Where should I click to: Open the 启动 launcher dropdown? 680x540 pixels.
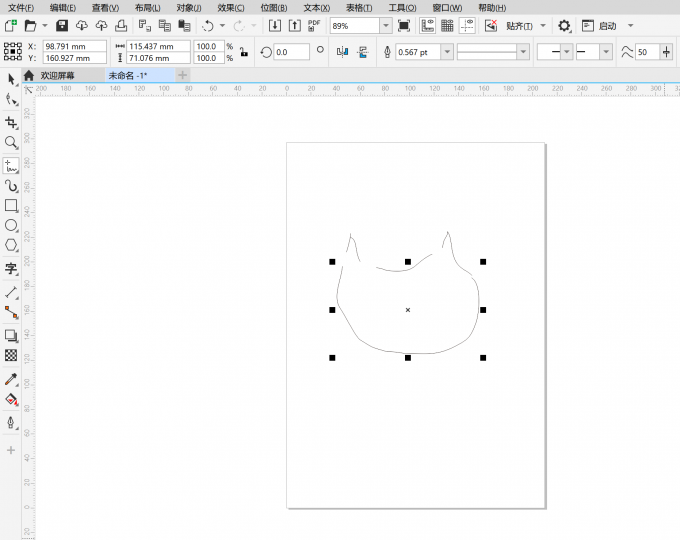click(x=631, y=26)
